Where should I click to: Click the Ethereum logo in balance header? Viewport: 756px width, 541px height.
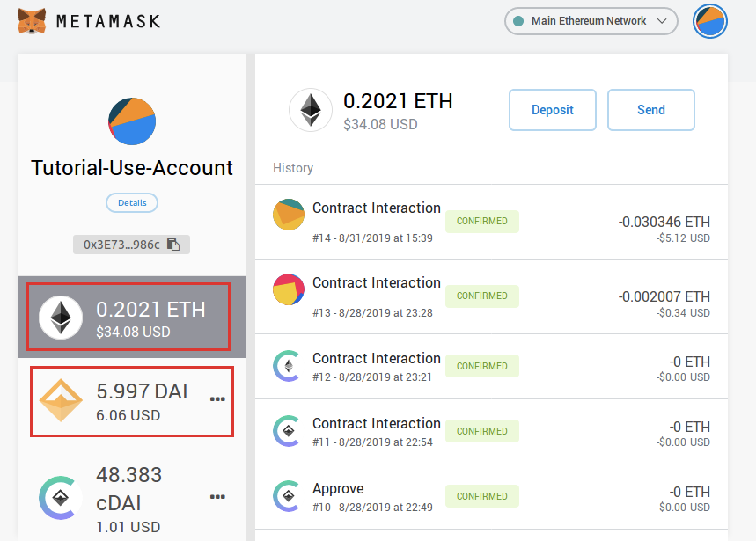coord(311,110)
